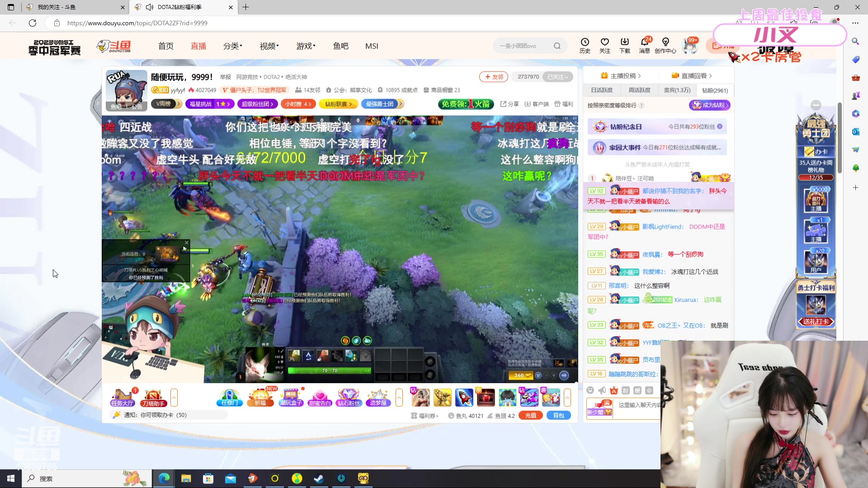Click the Douyu logo in header
This screenshot has width=868, height=488.
click(114, 46)
